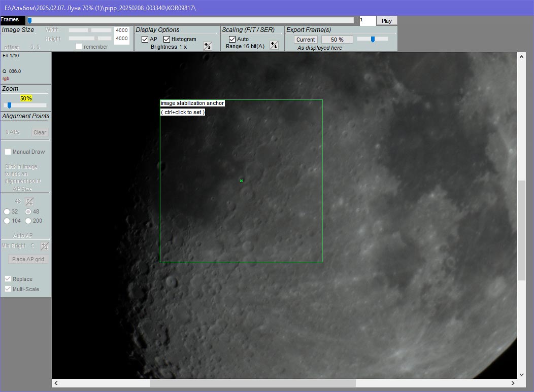Enable the Manual Draw checkbox

click(x=8, y=152)
